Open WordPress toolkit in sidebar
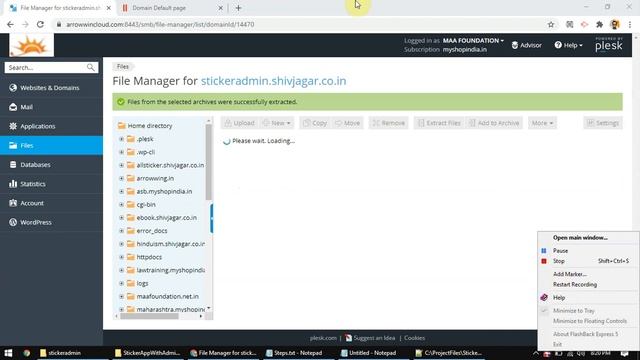 pyautogui.click(x=51, y=222)
